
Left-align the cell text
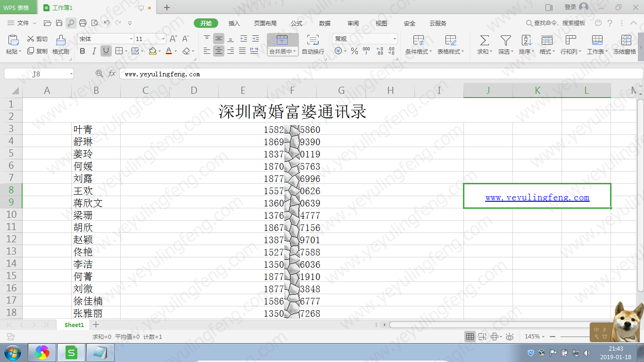(x=207, y=51)
